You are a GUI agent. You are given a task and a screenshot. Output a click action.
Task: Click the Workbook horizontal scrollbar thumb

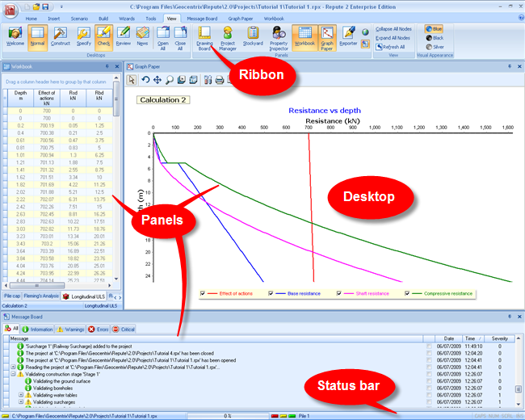pos(37,285)
